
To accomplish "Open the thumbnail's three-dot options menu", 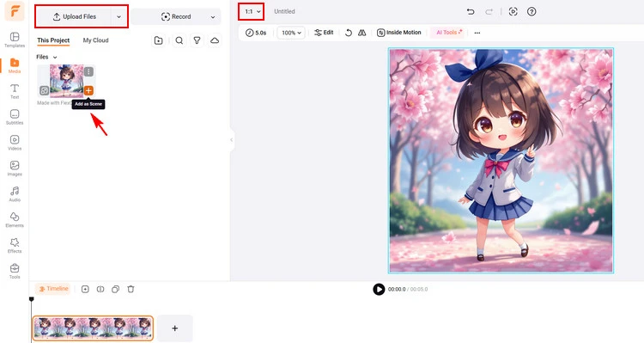I will [x=88, y=72].
